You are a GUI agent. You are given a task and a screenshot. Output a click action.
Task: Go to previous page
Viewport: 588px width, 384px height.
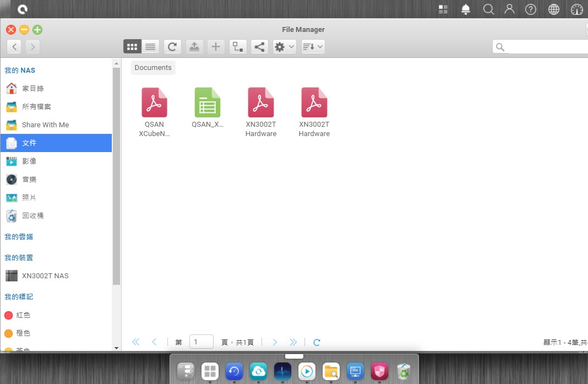(x=154, y=342)
